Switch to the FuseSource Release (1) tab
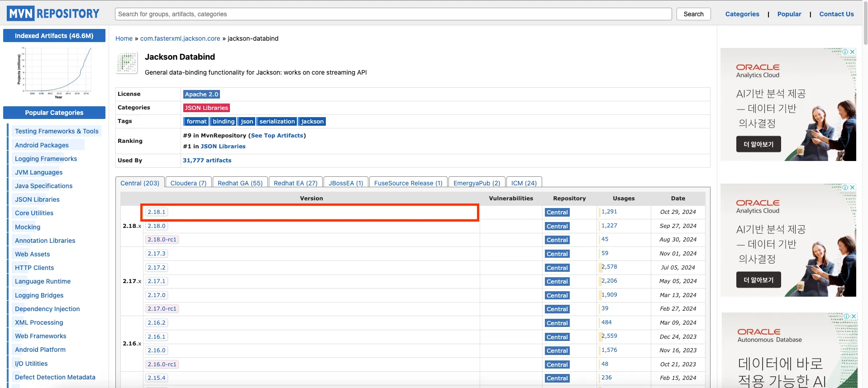Screen dimensions: 868x388 point(408,183)
